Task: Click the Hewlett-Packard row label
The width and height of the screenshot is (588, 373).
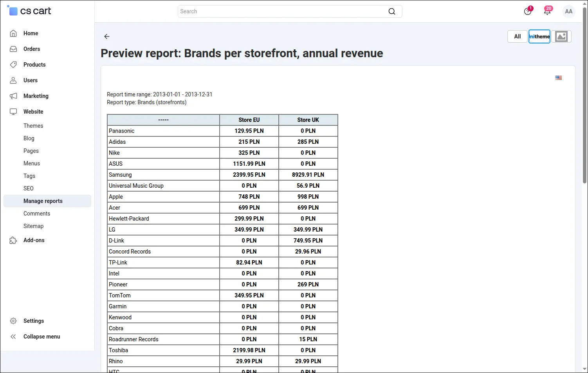Action: coord(129,219)
